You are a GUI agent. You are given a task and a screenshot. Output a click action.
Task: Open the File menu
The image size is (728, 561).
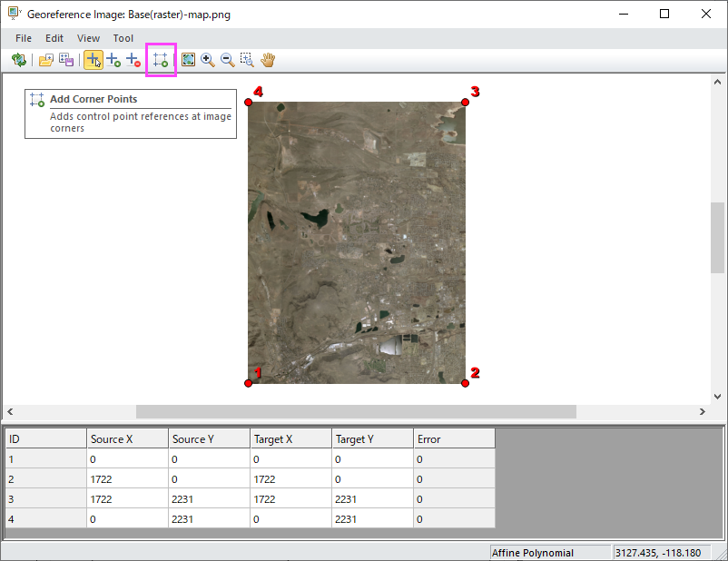[x=24, y=38]
